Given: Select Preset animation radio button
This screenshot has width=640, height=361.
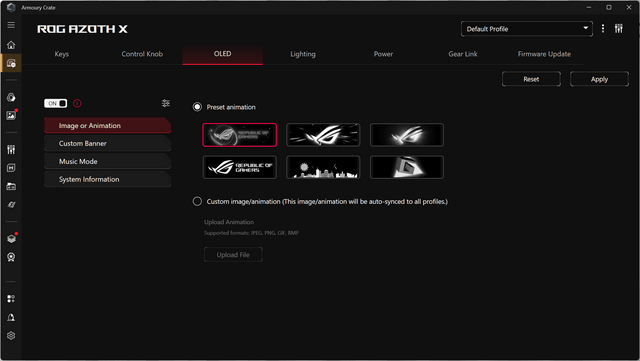Looking at the screenshot, I should click(197, 107).
